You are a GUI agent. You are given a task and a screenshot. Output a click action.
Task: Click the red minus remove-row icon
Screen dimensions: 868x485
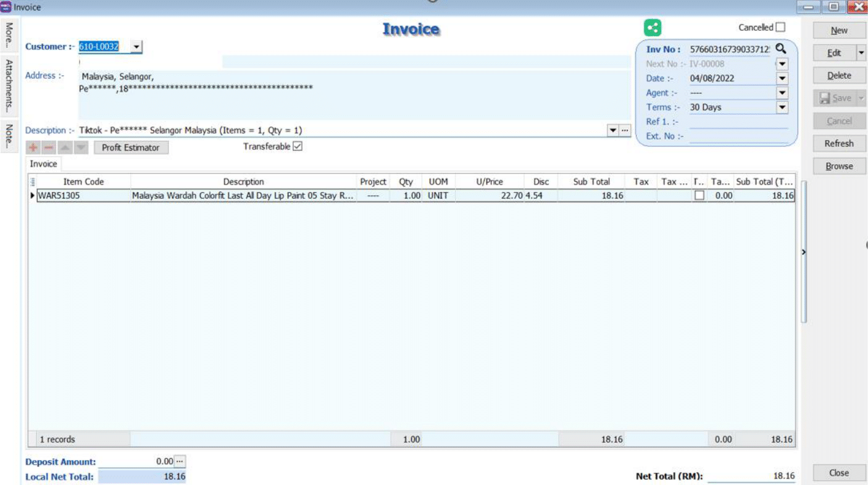(49, 147)
